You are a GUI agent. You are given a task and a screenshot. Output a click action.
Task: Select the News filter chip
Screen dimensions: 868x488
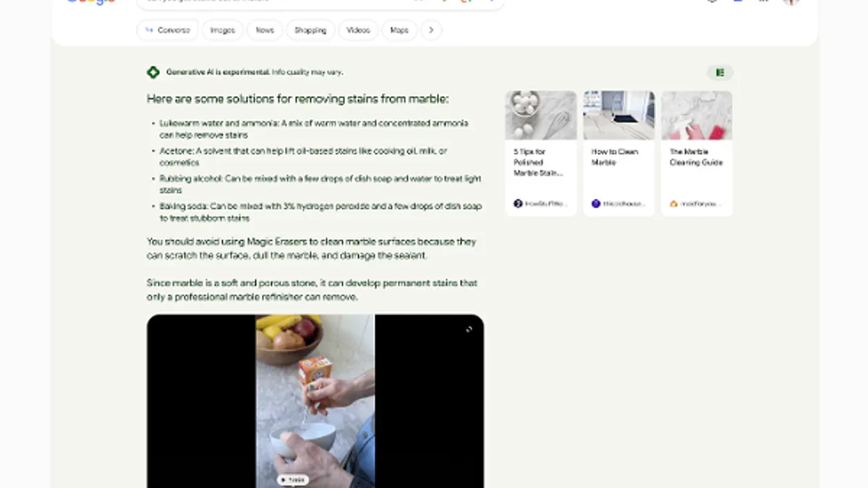click(265, 30)
